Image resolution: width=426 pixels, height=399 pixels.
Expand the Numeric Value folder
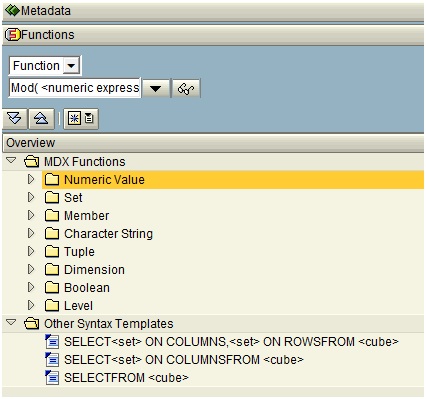tap(31, 179)
